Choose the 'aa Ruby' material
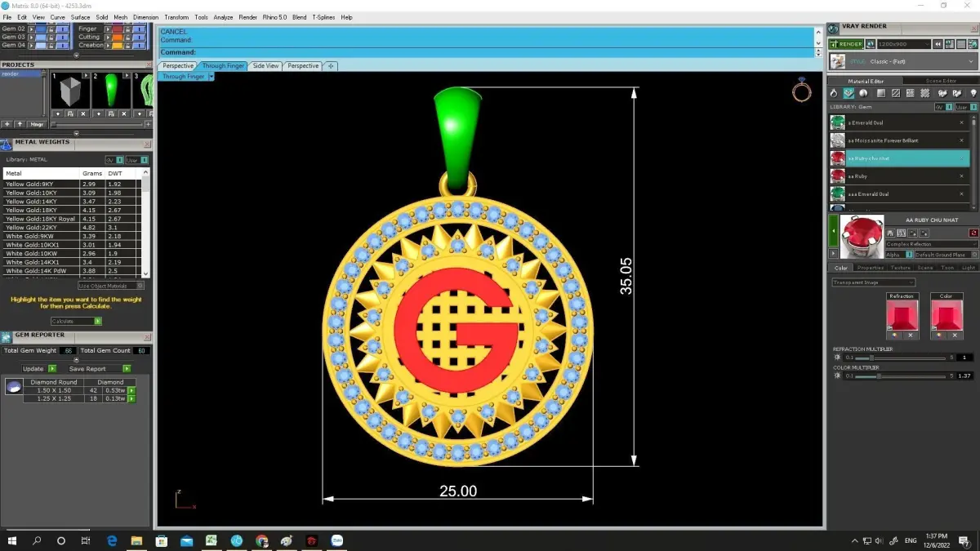The height and width of the screenshot is (551, 980). [899, 176]
